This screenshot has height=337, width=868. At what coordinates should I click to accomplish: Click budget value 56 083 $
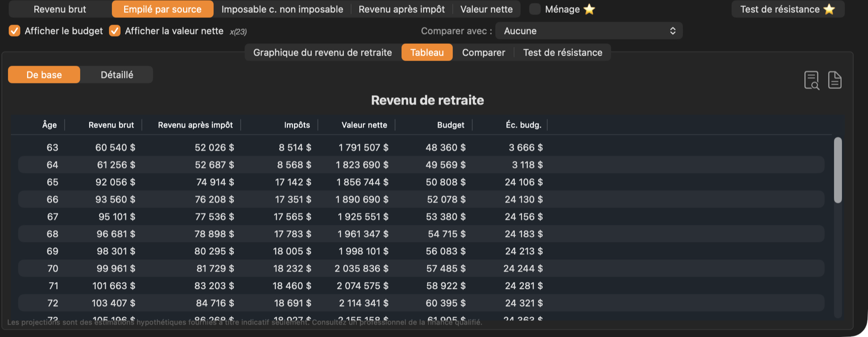(446, 251)
